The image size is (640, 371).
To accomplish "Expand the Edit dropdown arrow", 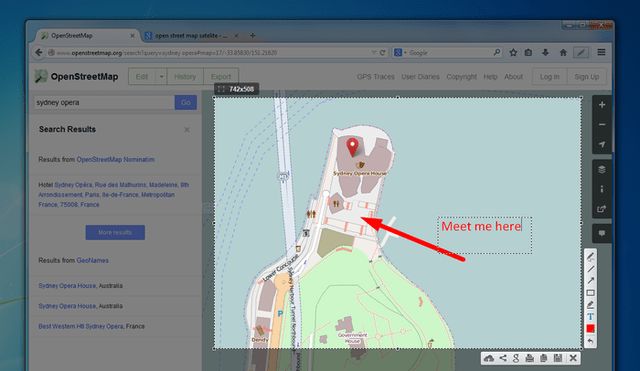I will pos(161,77).
